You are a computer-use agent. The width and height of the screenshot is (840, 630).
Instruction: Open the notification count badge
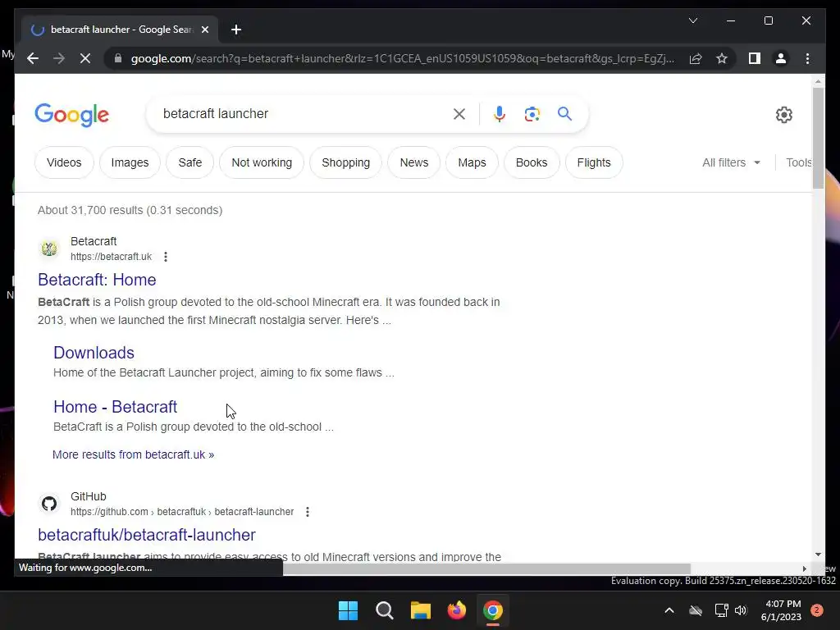(x=817, y=610)
